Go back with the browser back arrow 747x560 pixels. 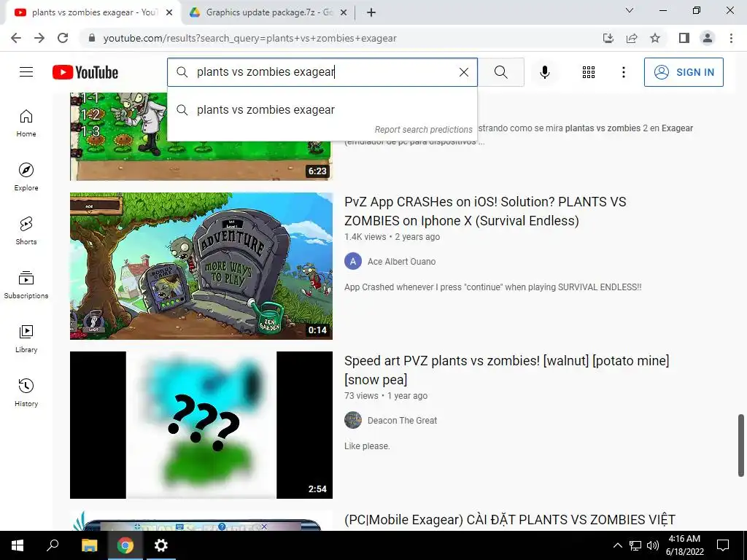pyautogui.click(x=16, y=38)
